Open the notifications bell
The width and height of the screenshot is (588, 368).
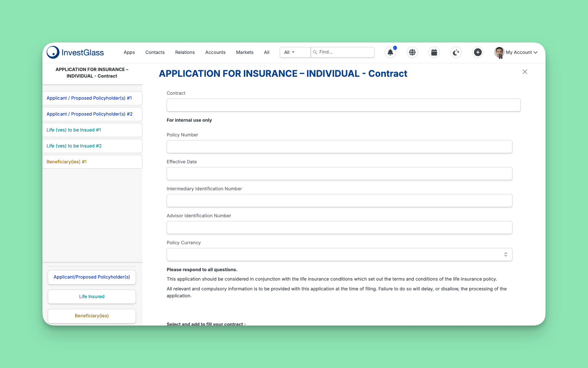pyautogui.click(x=390, y=52)
